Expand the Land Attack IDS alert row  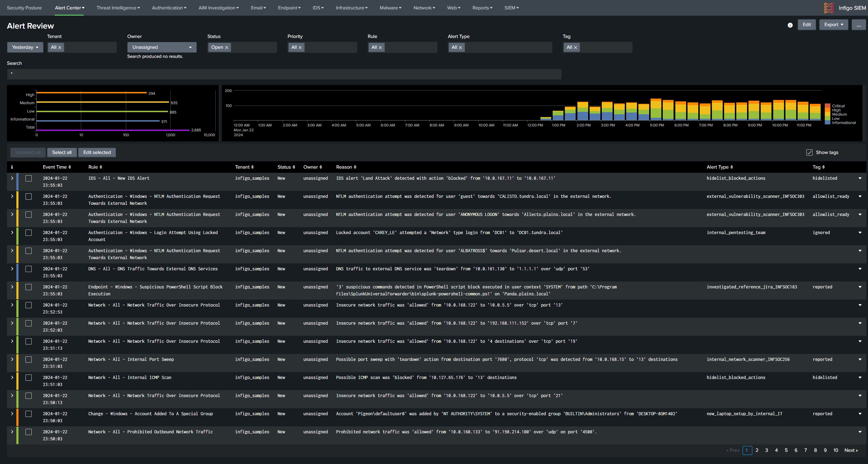tap(12, 178)
